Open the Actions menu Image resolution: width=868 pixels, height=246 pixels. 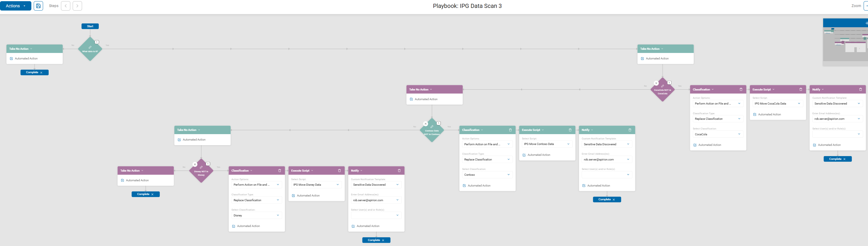16,6
